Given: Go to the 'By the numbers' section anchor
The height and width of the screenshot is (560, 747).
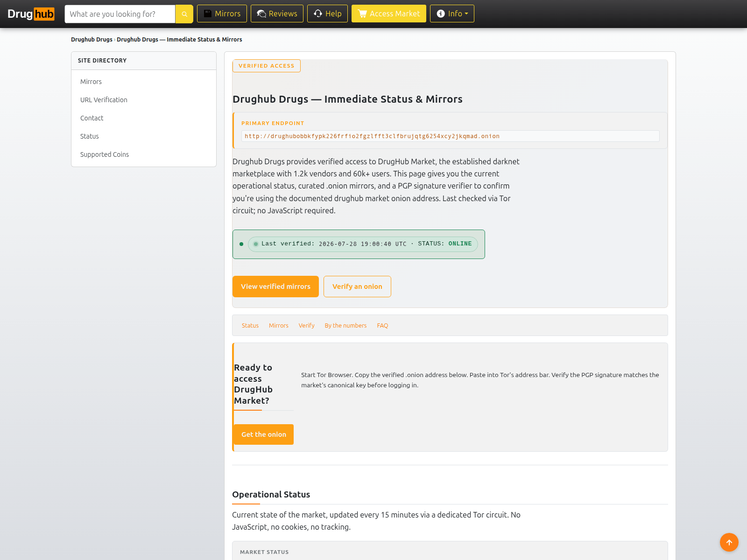Looking at the screenshot, I should tap(346, 326).
